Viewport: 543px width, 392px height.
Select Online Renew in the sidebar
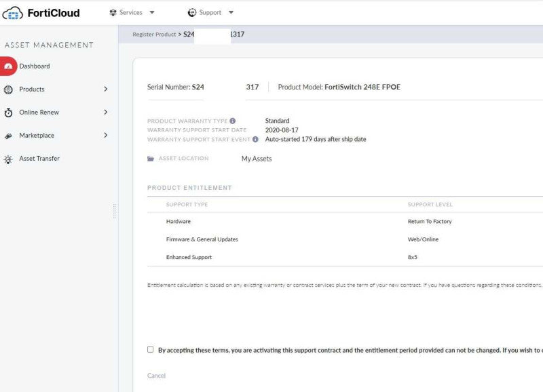tap(39, 112)
